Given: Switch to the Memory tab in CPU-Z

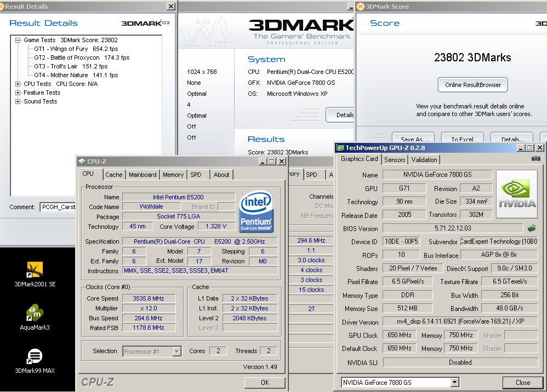Looking at the screenshot, I should pos(173,175).
